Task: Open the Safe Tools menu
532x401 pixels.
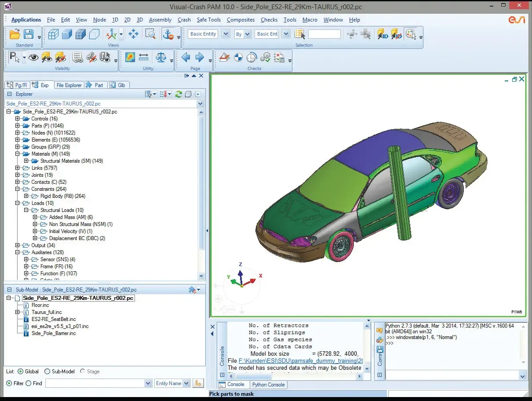Action: click(208, 20)
